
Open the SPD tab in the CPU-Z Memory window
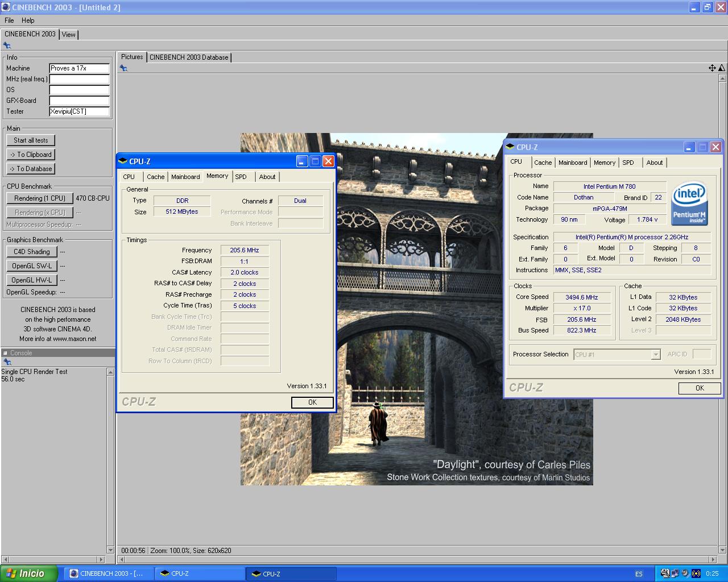pyautogui.click(x=241, y=177)
